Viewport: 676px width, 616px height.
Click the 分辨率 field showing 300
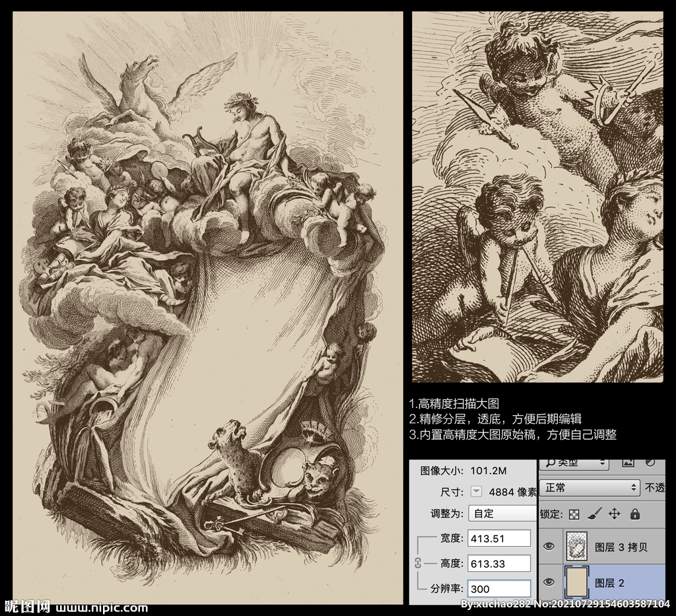pyautogui.click(x=499, y=589)
